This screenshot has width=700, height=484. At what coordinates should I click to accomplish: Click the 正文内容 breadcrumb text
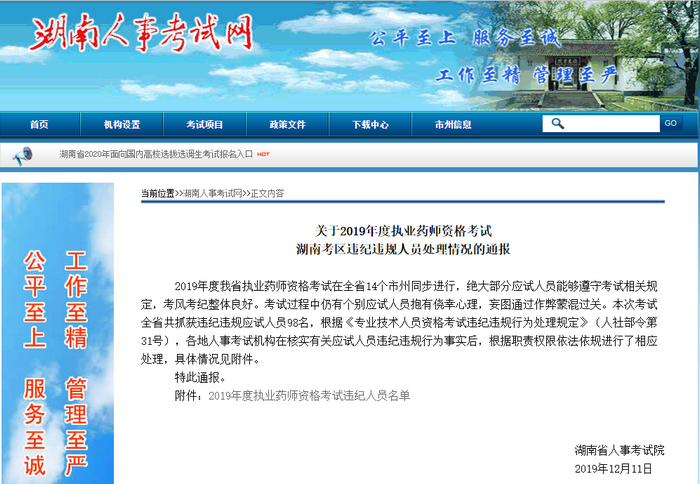point(267,193)
